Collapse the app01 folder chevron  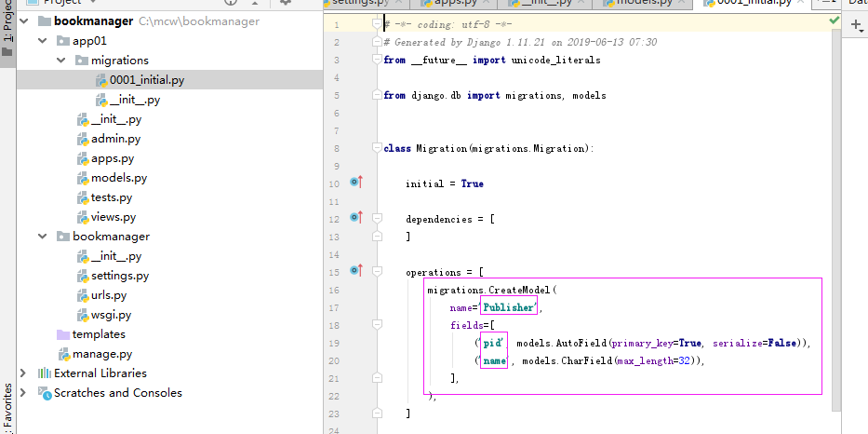tap(43, 41)
